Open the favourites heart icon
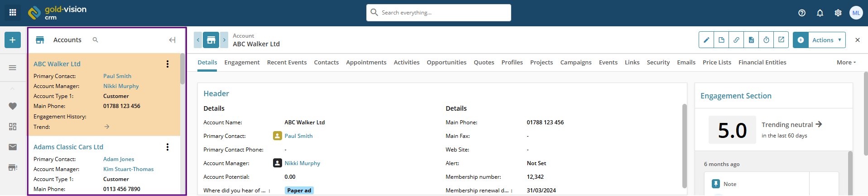 [x=13, y=106]
